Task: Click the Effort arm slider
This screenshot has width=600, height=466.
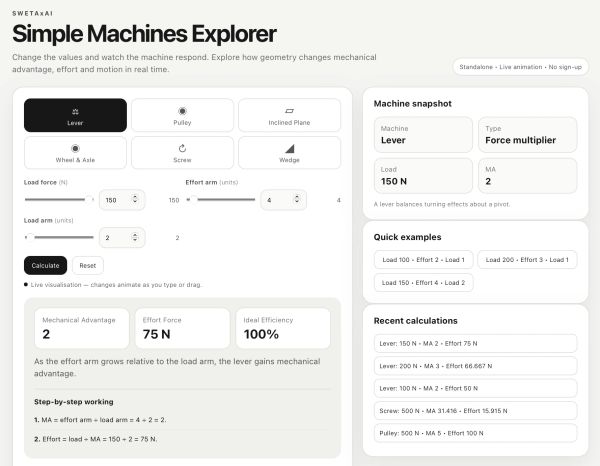Action: (x=220, y=200)
